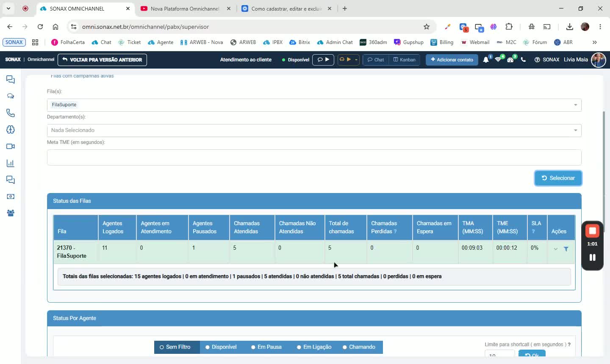610x364 pixels.
Task: Expand the FilaSuporte row chevron
Action: point(555,249)
